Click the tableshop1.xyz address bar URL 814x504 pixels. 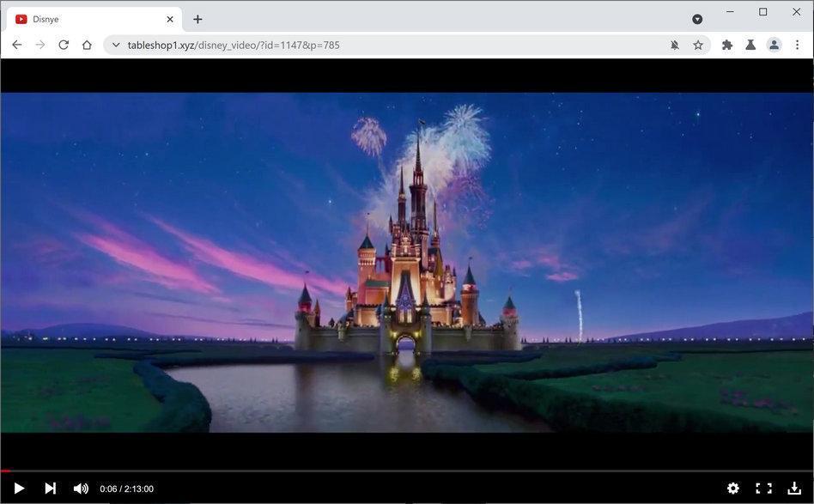[x=234, y=46]
